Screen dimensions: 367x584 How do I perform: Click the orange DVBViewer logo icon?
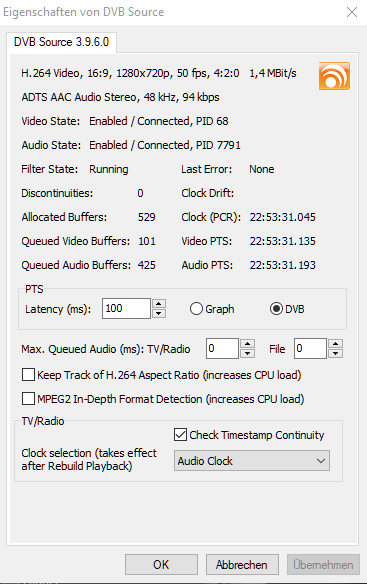tap(334, 76)
